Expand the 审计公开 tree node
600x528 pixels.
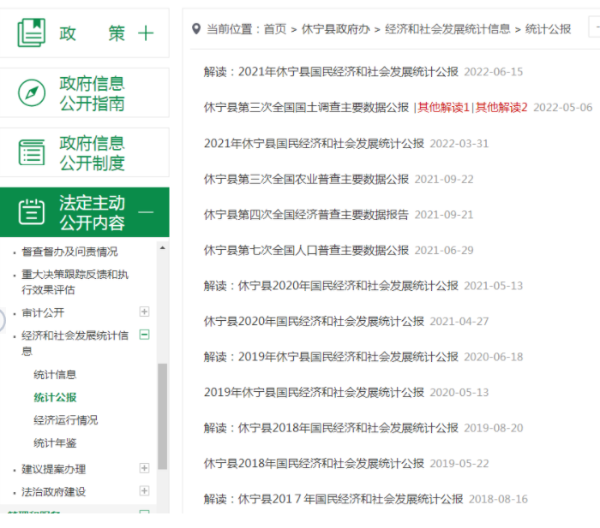point(145,312)
